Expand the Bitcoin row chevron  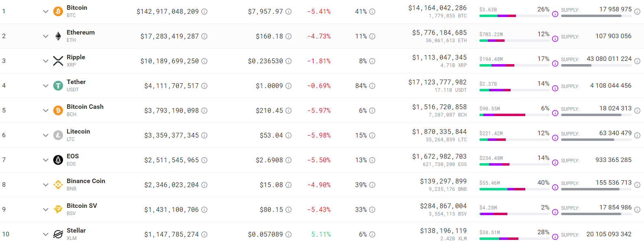coord(46,11)
